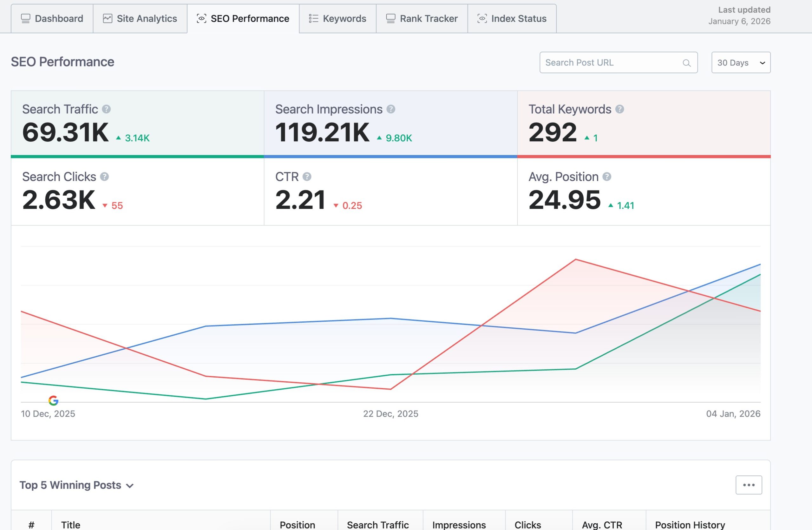The height and width of the screenshot is (530, 812).
Task: Switch to the Dashboard tab
Action: (52, 18)
